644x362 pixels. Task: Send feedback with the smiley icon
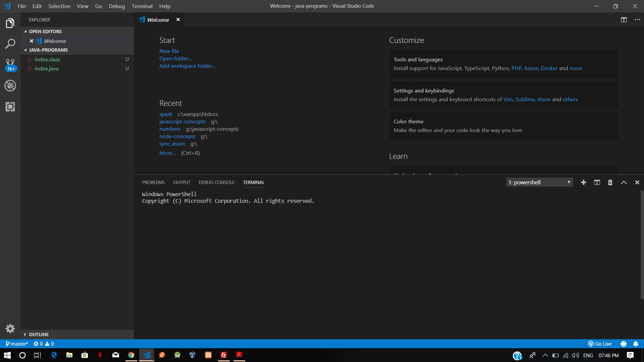click(624, 344)
